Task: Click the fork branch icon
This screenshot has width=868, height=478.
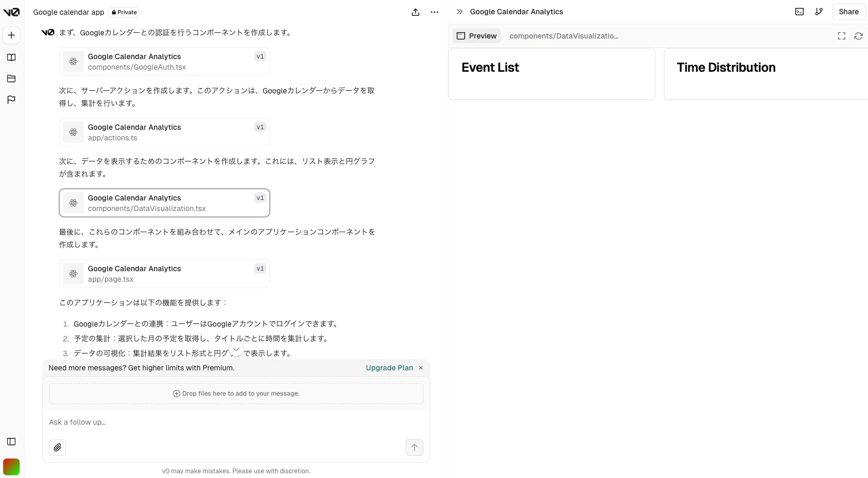Action: coord(819,12)
